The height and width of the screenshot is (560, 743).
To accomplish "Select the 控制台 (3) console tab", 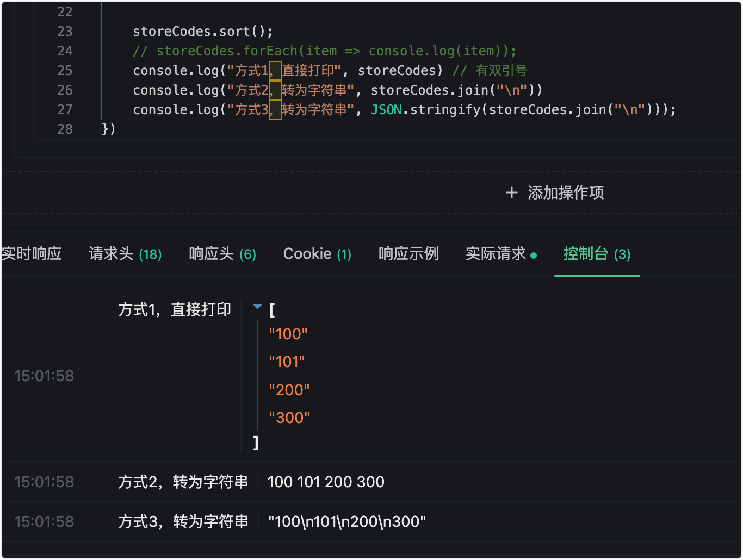I will [597, 254].
